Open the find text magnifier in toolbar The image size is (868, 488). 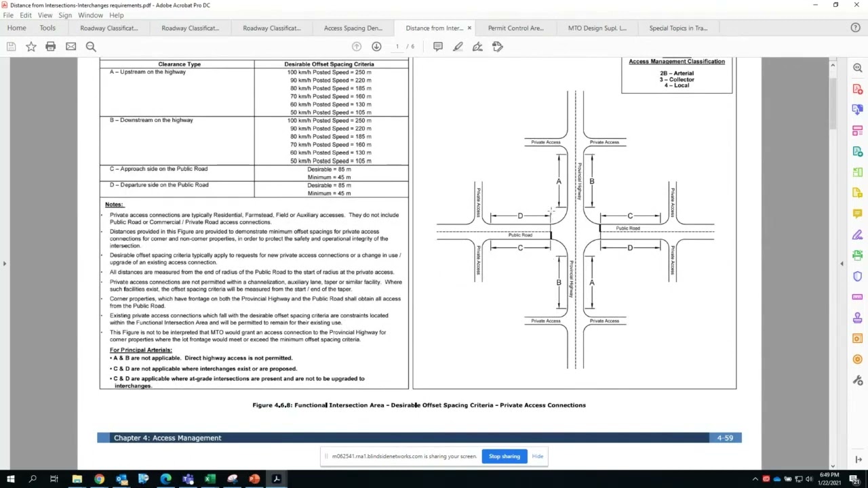pos(91,47)
